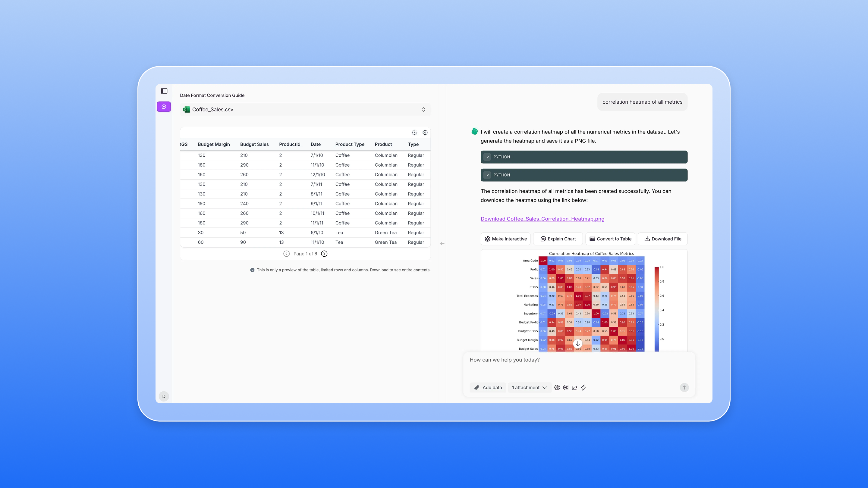Click the table download icon
Screen dimensions: 868x488
(x=425, y=133)
